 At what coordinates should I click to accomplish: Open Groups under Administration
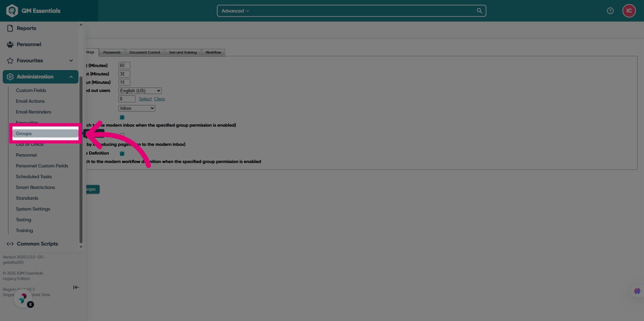coord(45,133)
